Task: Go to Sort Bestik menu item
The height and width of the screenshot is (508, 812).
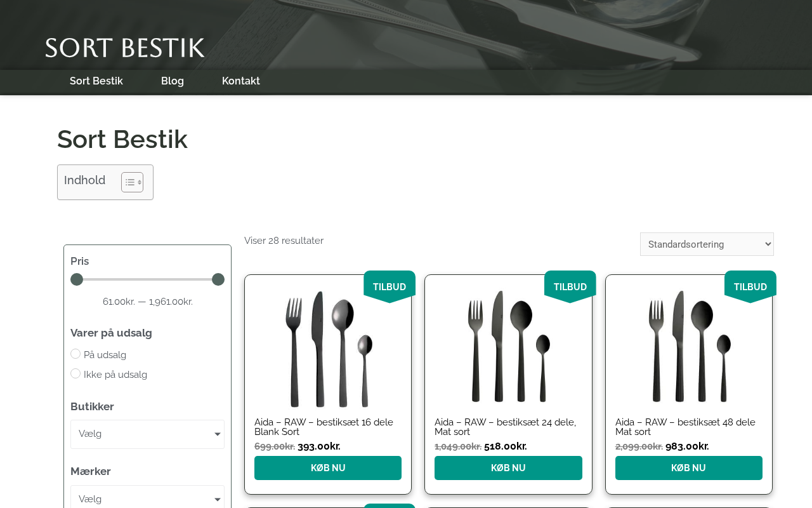Action: point(96,81)
